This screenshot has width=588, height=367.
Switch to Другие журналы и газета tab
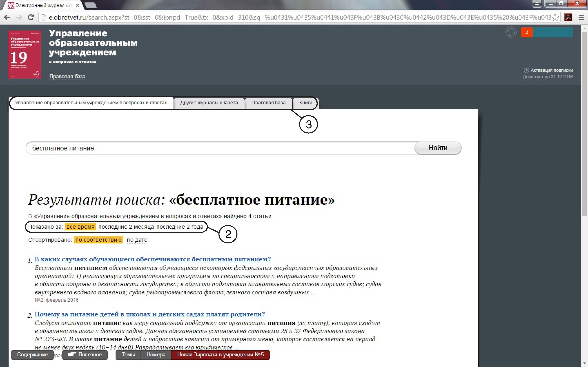(x=209, y=103)
